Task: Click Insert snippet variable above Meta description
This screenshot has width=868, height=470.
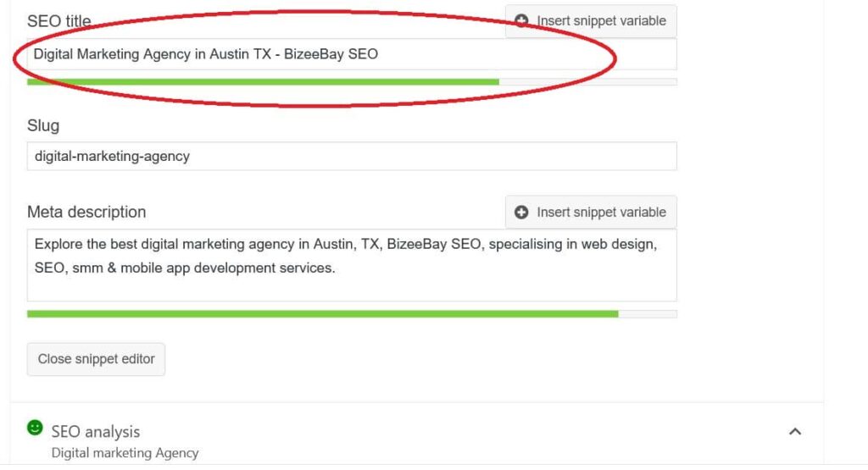Action: 591,213
